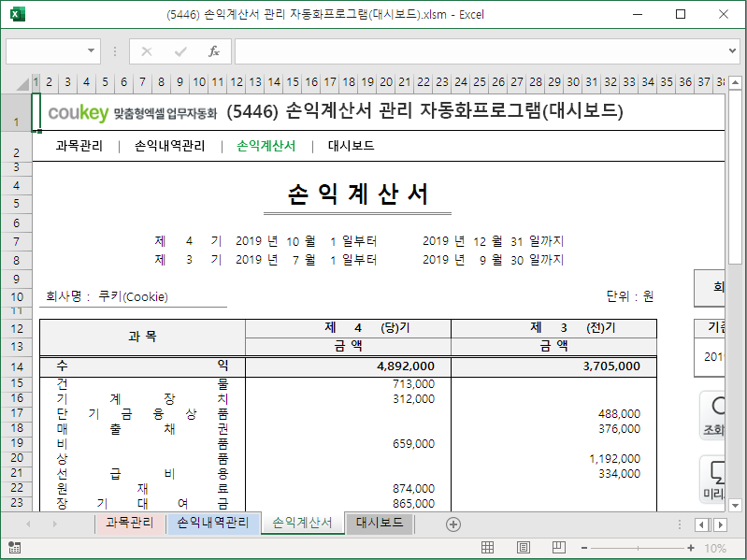Click the 손 익 계 산 서 title
This screenshot has height=560, width=747.
358,194
